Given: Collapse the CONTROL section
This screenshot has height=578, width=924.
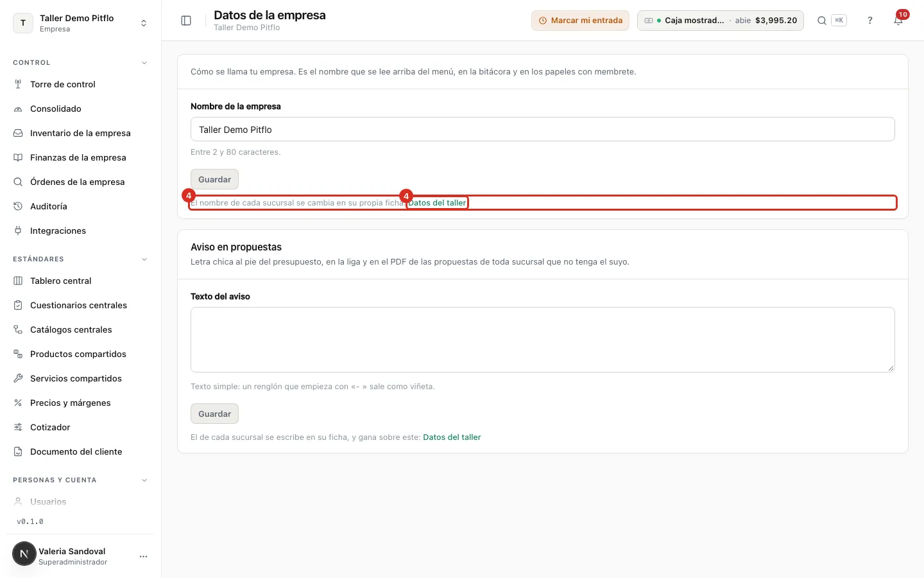Looking at the screenshot, I should point(144,63).
